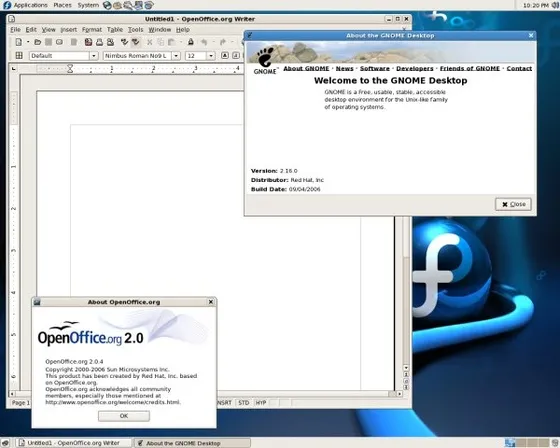Click the Document as E-mail envelope icon
The width and height of the screenshot is (560, 448).
pyautogui.click(x=59, y=42)
